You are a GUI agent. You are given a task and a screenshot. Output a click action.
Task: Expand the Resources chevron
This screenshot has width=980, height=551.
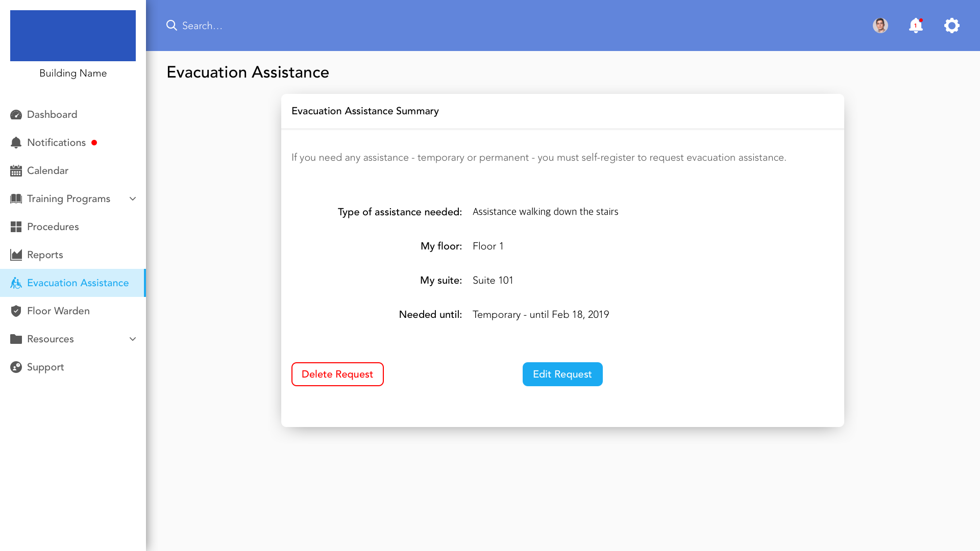click(x=133, y=339)
